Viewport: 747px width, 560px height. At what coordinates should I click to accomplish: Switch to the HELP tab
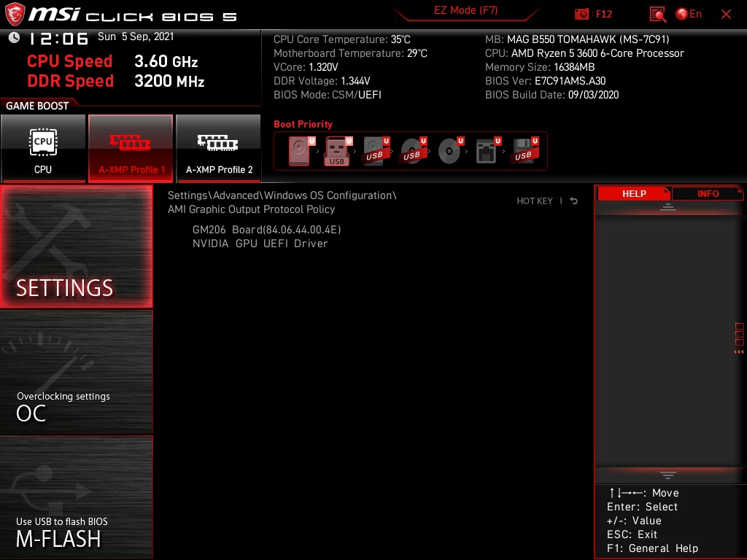(x=634, y=194)
